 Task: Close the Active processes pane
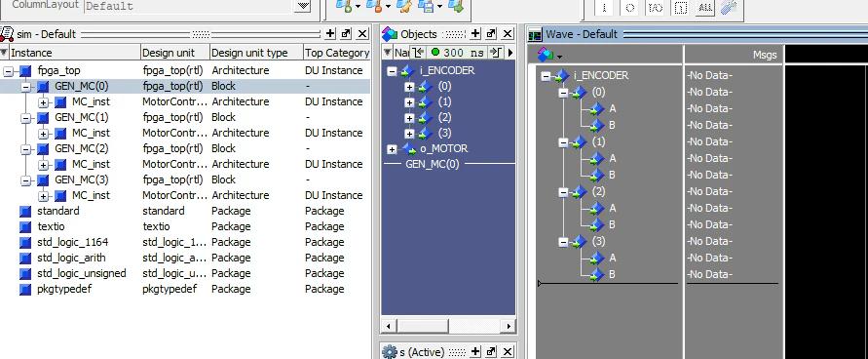tap(508, 352)
